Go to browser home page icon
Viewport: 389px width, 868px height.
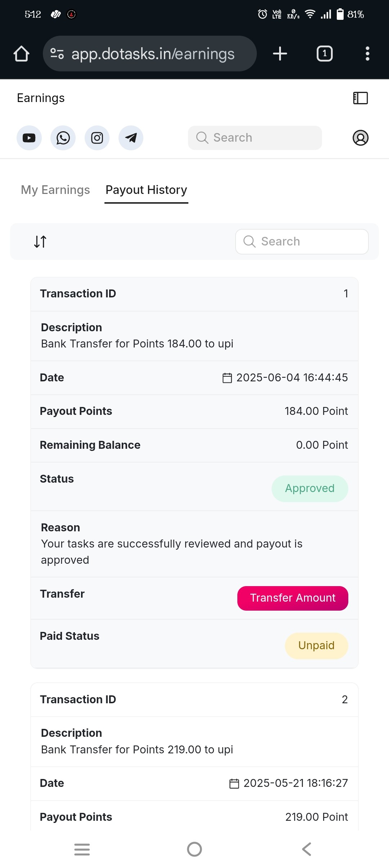(22, 54)
